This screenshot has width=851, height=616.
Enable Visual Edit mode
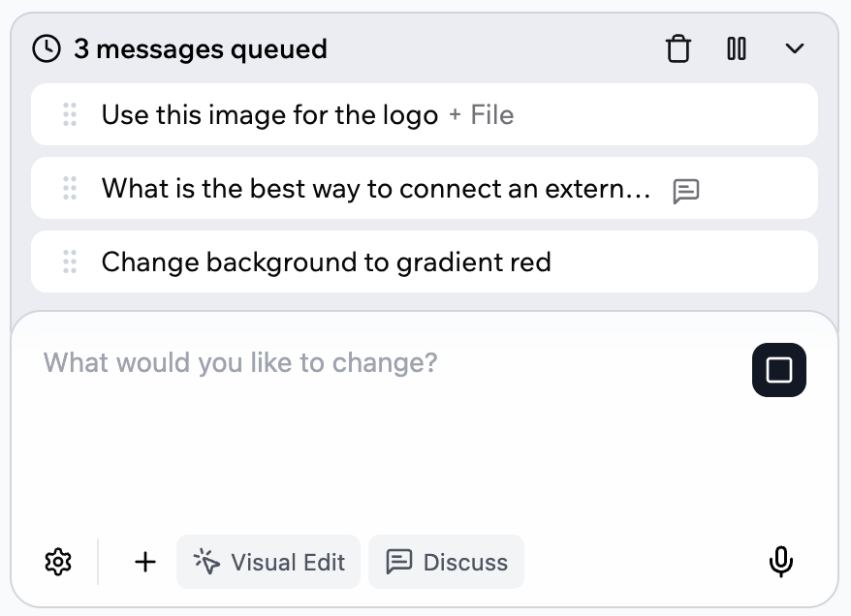[x=268, y=562]
